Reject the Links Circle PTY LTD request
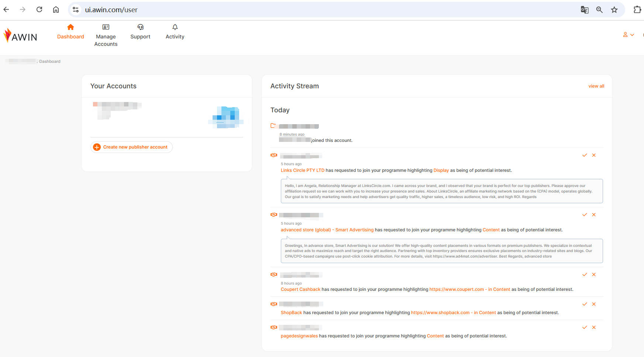Image resolution: width=644 pixels, height=357 pixels. click(594, 155)
